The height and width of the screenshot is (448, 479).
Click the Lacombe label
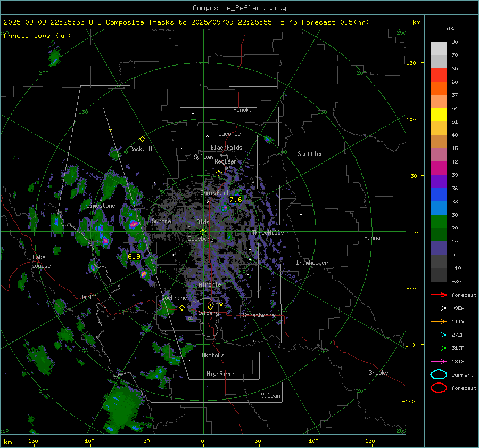point(229,134)
